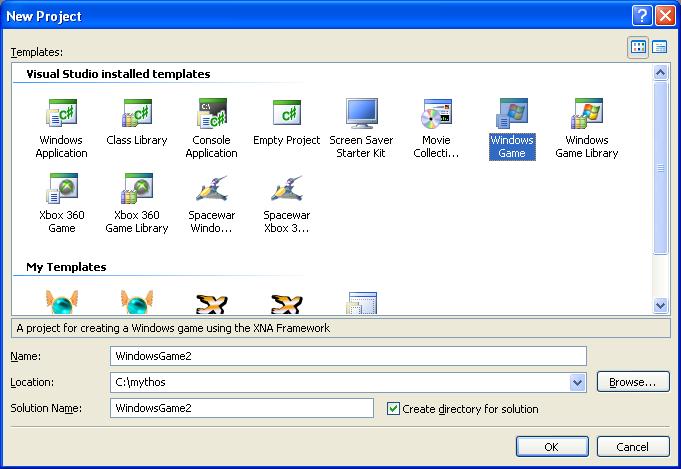Choose the Console Application template icon
This screenshot has width=681, height=469.
(x=212, y=113)
